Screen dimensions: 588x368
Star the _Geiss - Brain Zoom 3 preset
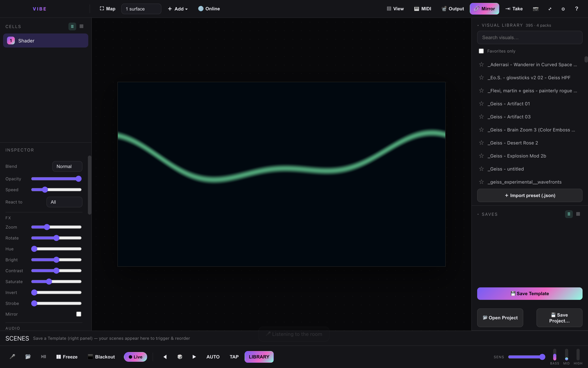pos(481,130)
